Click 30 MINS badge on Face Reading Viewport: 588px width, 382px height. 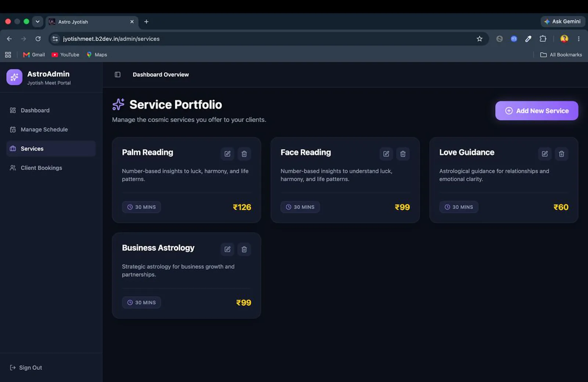pyautogui.click(x=300, y=207)
